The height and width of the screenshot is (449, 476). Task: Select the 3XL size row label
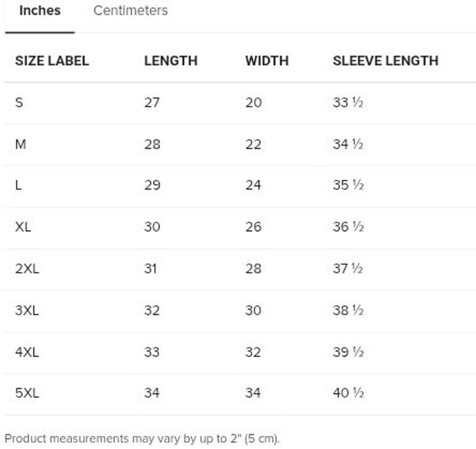click(x=27, y=310)
